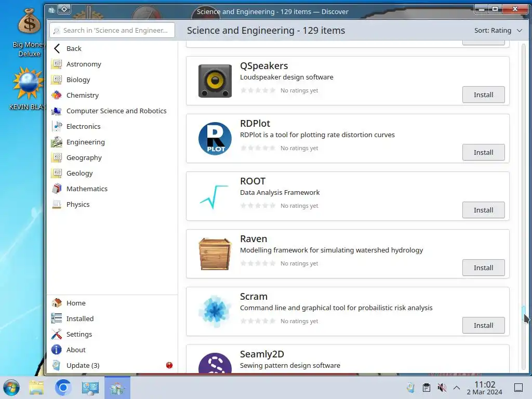This screenshot has height=399, width=532.
Task: Install ROOT data analysis framework
Action: pyautogui.click(x=483, y=210)
